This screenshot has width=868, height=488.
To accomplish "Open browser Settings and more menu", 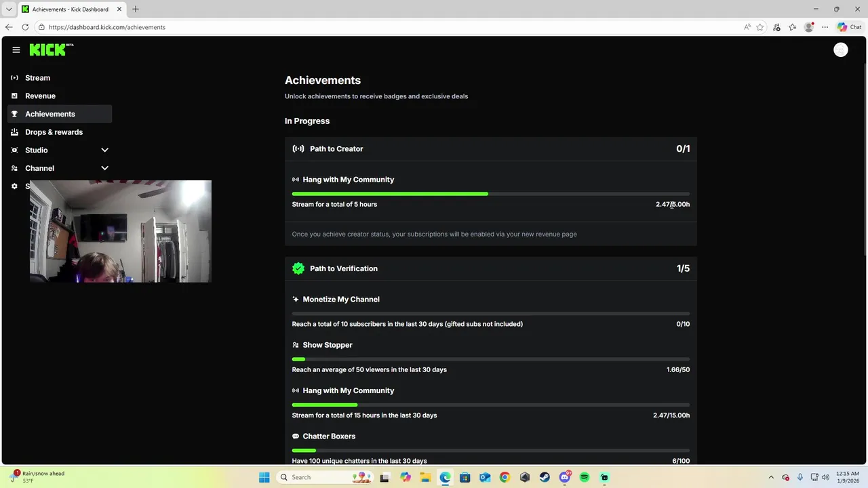I will (x=825, y=27).
